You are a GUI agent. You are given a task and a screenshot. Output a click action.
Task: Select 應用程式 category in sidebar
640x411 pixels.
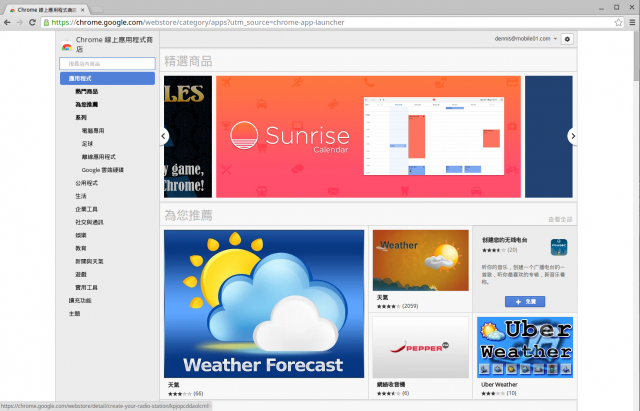107,78
